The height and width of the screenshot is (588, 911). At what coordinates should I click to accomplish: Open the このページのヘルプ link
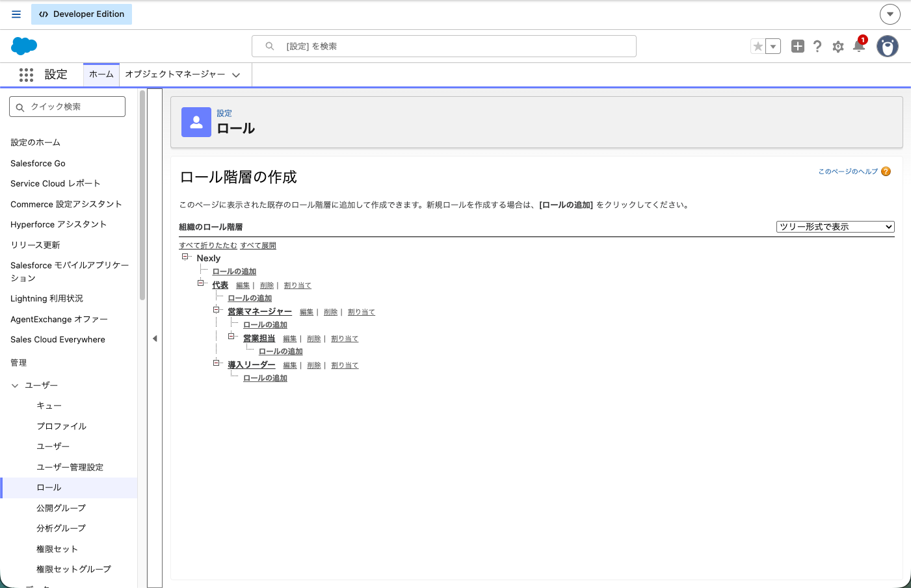tap(848, 172)
